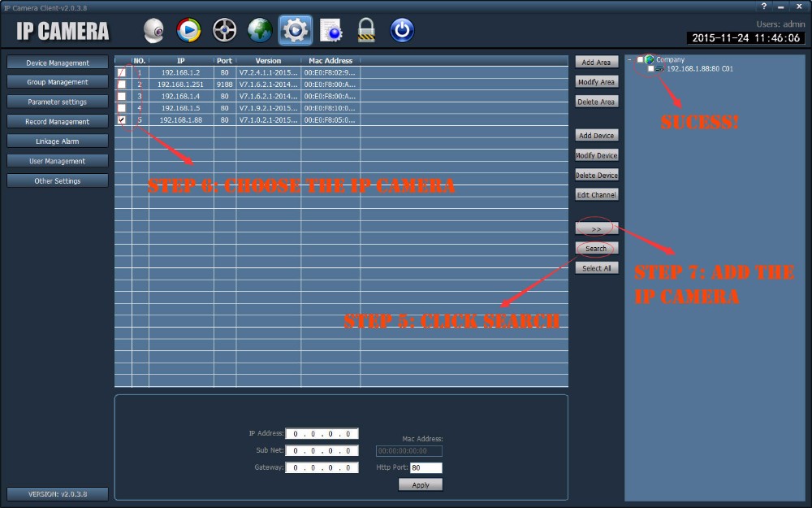Click the NO. column header
812x508 pixels.
[140, 61]
